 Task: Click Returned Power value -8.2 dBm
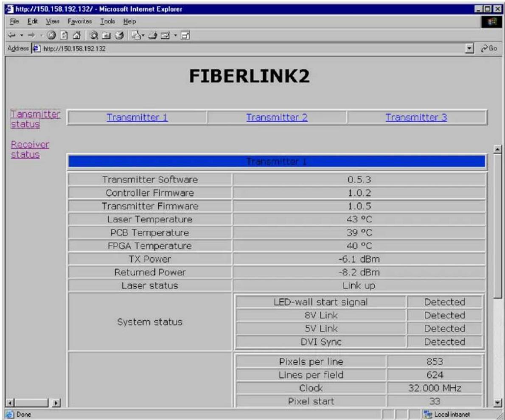pos(359,272)
